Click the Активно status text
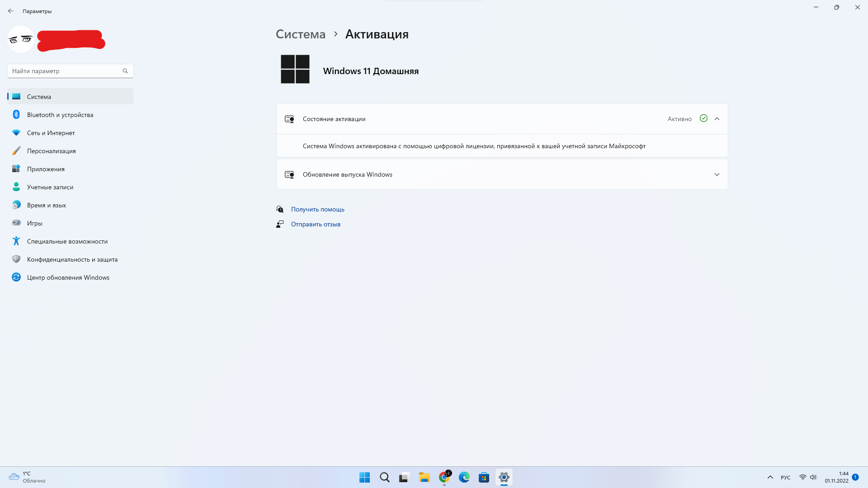 coord(679,119)
